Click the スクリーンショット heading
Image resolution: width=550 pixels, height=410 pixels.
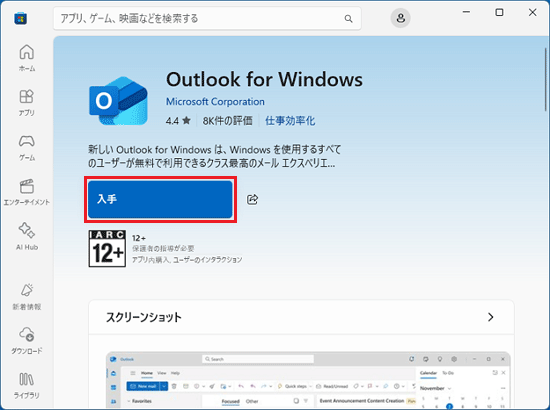pyautogui.click(x=144, y=317)
